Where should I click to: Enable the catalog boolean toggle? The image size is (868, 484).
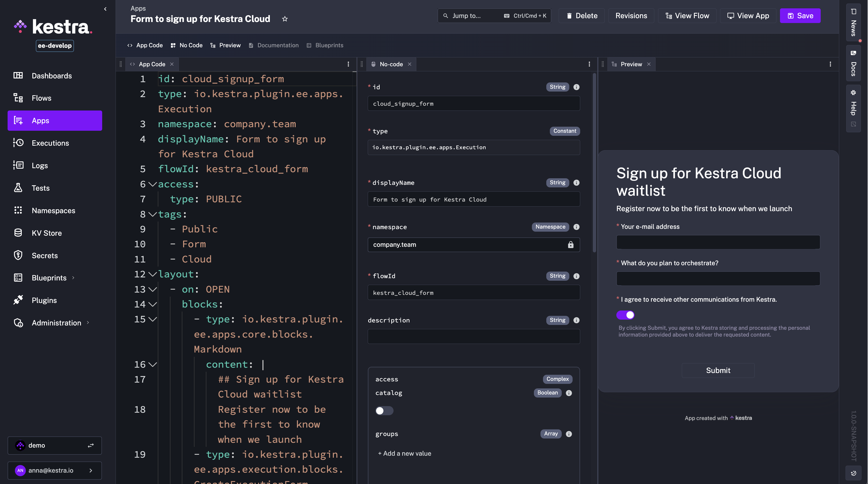(x=384, y=411)
